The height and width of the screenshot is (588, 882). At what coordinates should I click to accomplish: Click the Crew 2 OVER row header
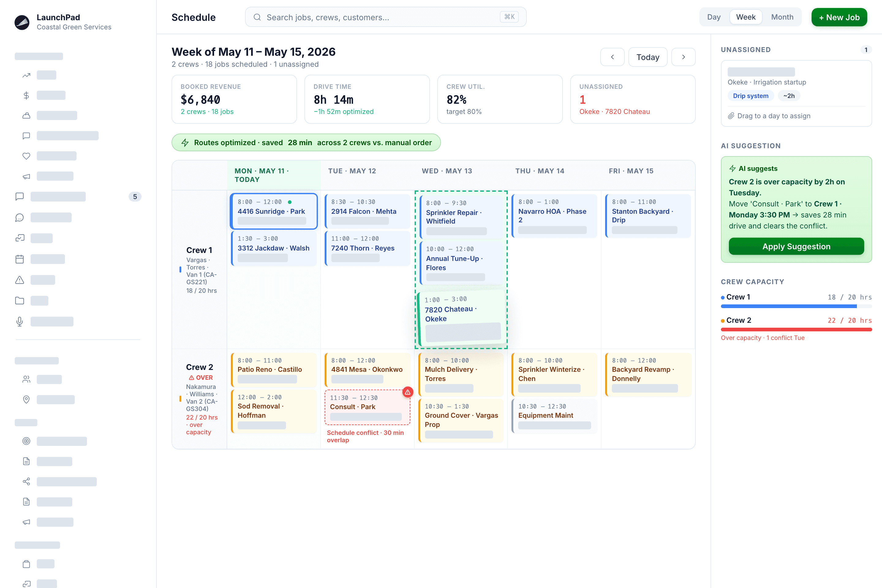point(199,399)
